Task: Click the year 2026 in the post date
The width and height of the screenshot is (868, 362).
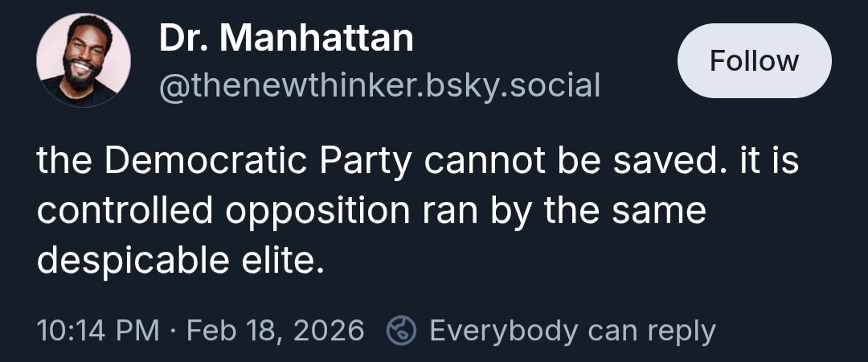Action: 329,331
